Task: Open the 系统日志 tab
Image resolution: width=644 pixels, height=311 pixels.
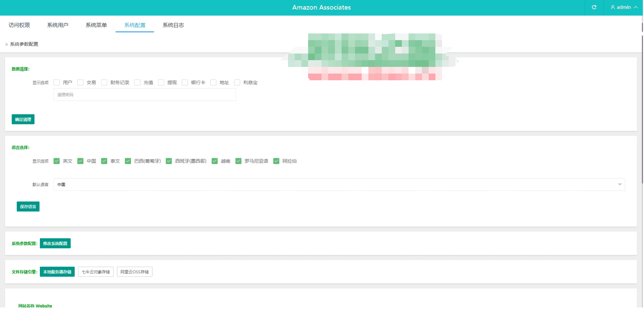Action: (x=173, y=25)
